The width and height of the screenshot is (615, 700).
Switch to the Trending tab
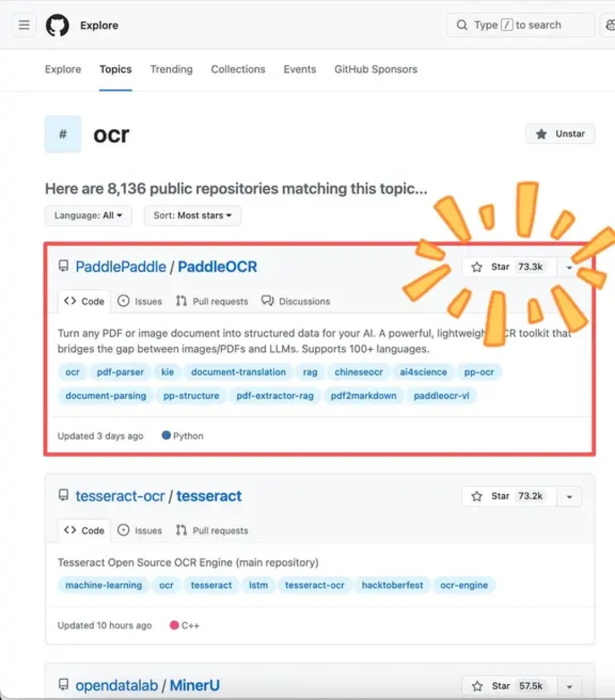pos(171,69)
